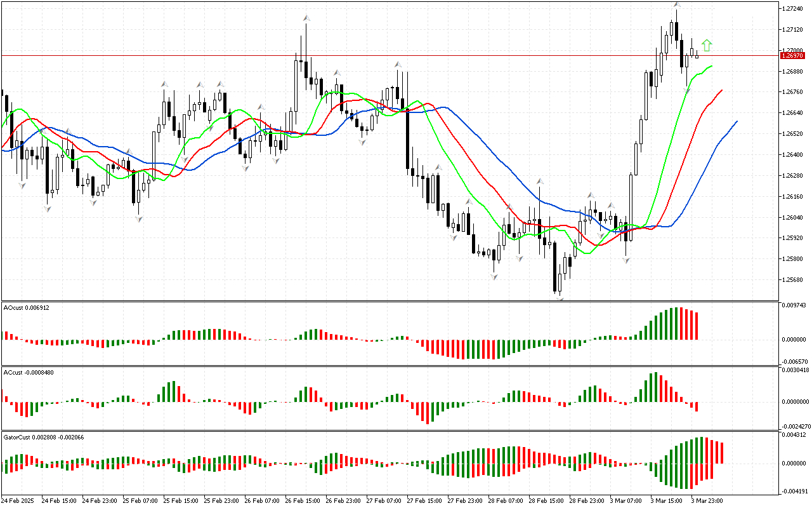Screen dimensions: 812x508
Task: Click the 0.0030418 scale value in ACcust panel
Action: 796,370
